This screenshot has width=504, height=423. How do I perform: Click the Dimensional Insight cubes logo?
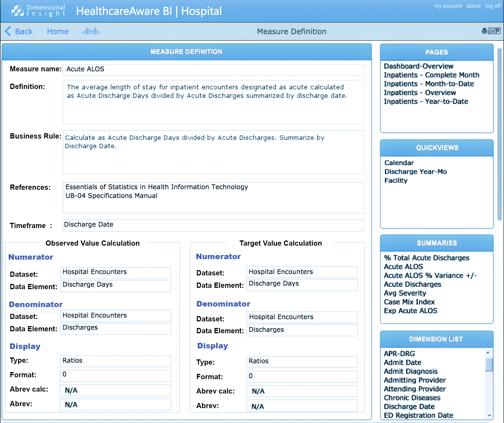(18, 11)
